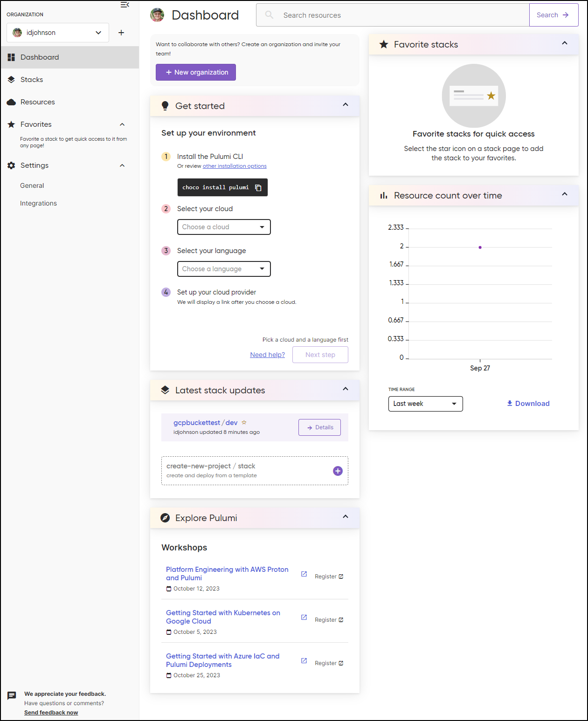The width and height of the screenshot is (588, 721).
Task: Open the Need help? link
Action: (x=268, y=355)
